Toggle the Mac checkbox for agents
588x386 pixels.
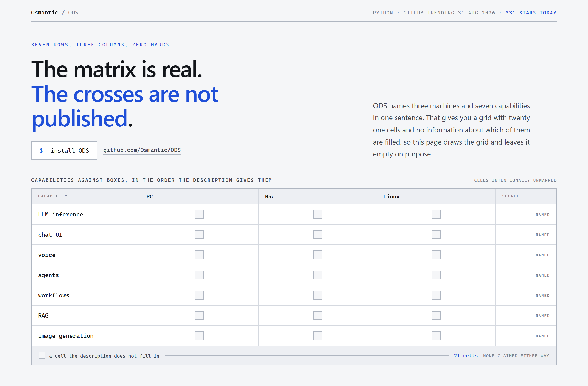(317, 275)
